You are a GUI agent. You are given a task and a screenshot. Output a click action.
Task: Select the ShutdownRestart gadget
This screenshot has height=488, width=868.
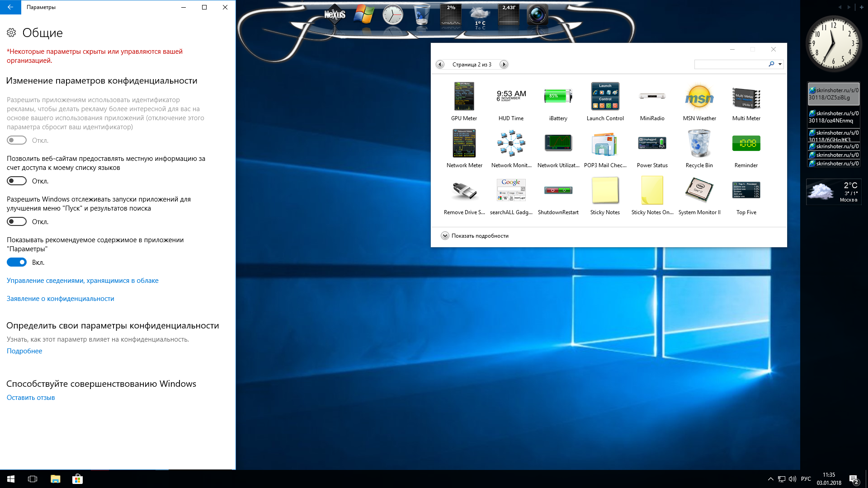click(x=558, y=191)
